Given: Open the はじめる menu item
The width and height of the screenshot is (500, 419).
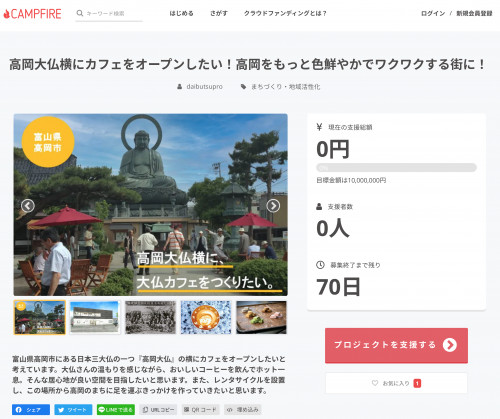Looking at the screenshot, I should pyautogui.click(x=181, y=13).
